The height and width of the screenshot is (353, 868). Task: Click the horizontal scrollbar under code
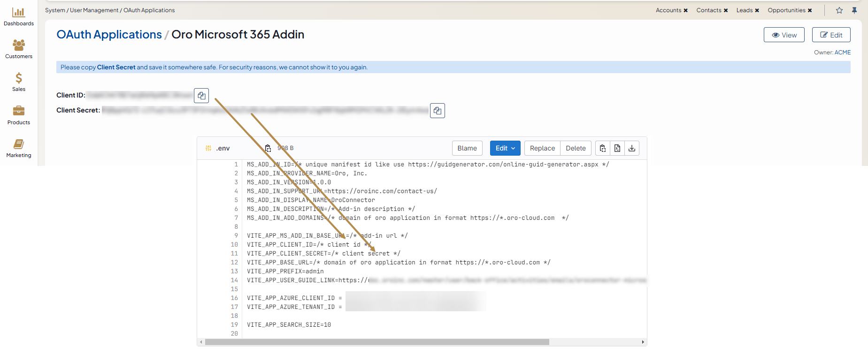coord(376,342)
